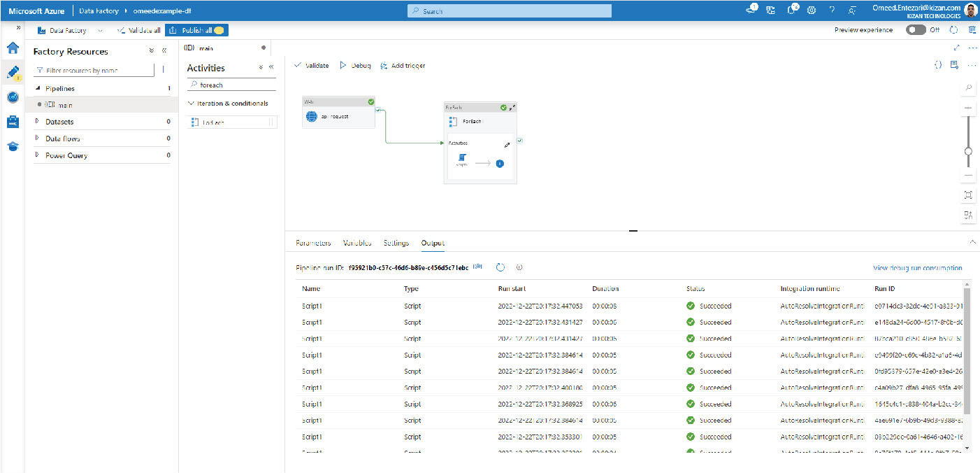Open the Learning center graduation cap icon

(13, 146)
